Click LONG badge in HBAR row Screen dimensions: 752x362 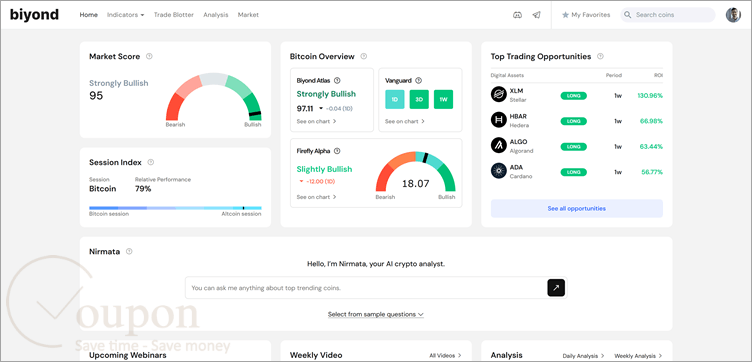coord(574,121)
